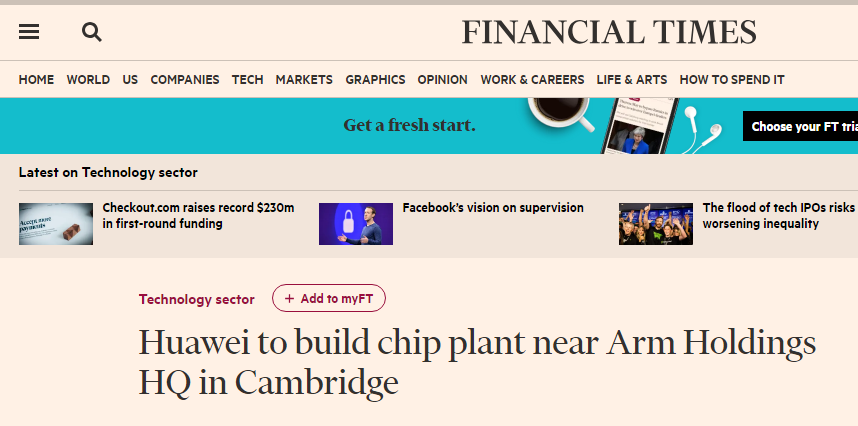Open the WORLD navigation section

(88, 80)
